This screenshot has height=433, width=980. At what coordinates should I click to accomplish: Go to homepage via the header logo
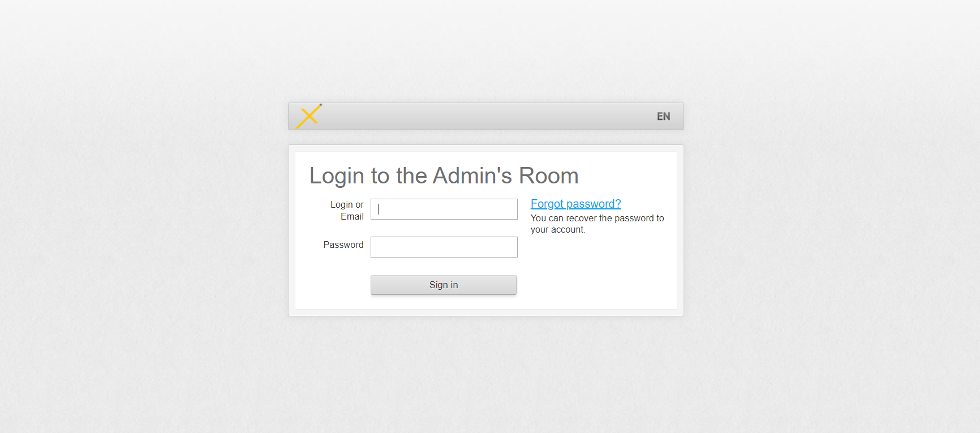(308, 117)
